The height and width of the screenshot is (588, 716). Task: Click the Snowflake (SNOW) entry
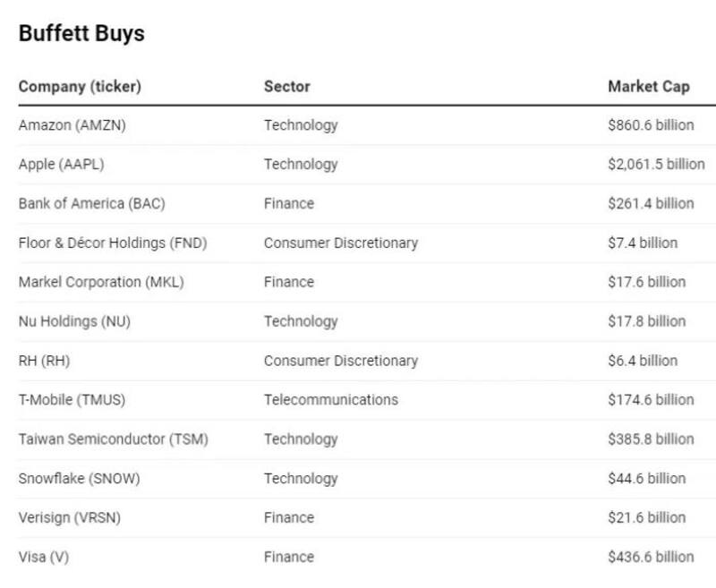point(79,479)
